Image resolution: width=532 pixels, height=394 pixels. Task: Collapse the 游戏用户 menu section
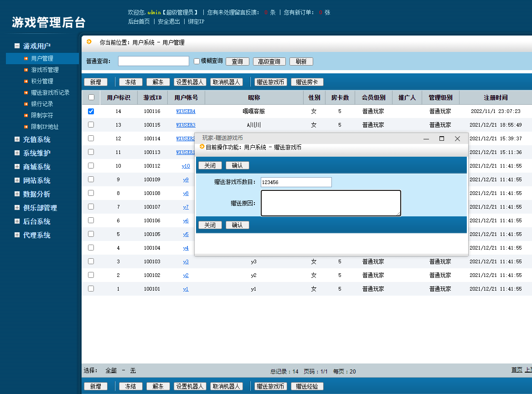17,46
